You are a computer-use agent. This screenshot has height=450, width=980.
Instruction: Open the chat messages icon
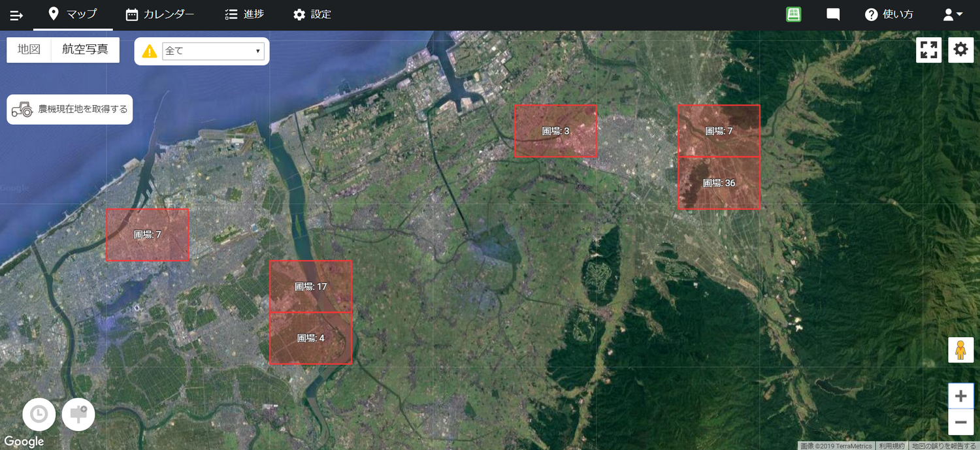(833, 14)
